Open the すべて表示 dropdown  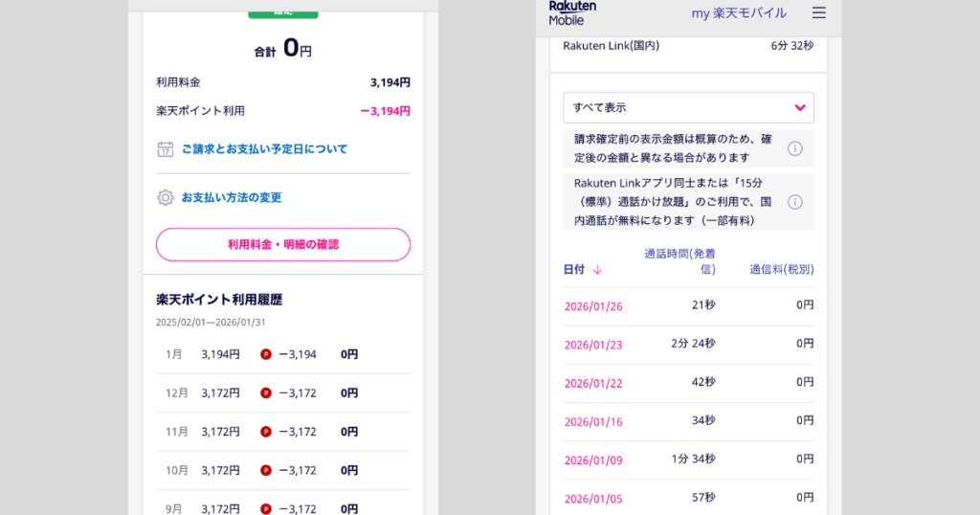click(x=687, y=107)
